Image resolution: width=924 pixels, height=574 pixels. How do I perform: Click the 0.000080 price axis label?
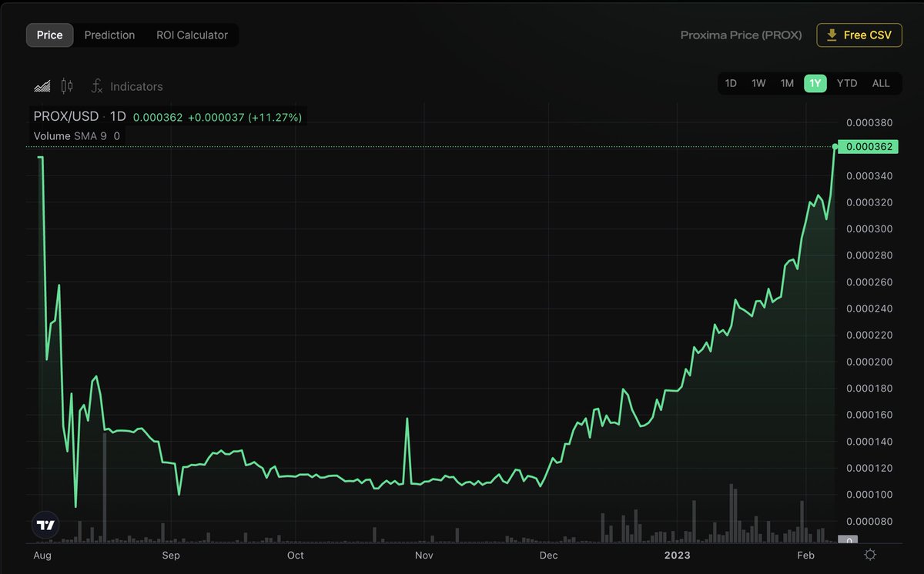click(x=869, y=521)
